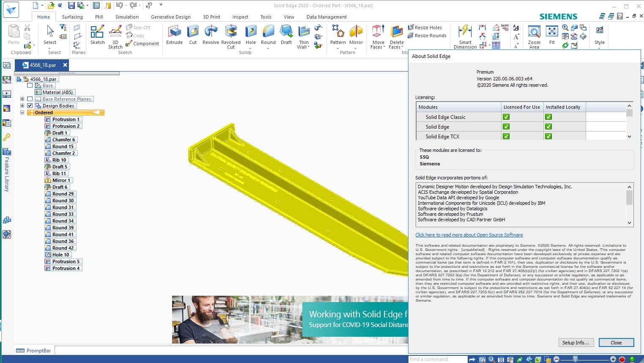Click Resize Holes
This screenshot has width=644, height=363.
coord(425,27)
